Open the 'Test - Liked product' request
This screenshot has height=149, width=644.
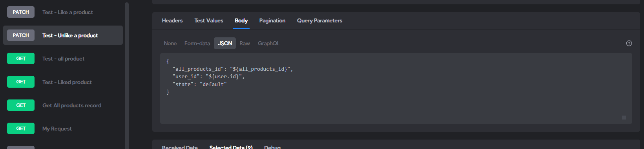[67, 82]
